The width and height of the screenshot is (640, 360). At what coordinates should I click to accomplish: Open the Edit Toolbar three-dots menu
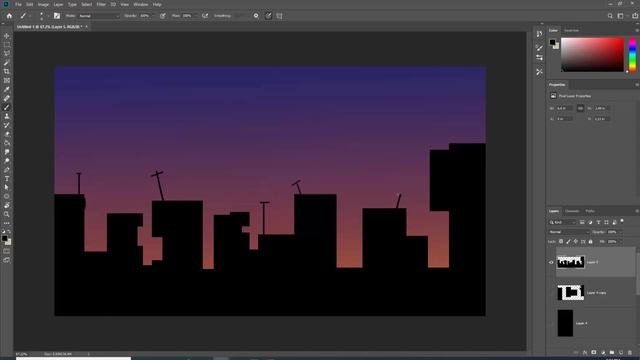coord(7,223)
